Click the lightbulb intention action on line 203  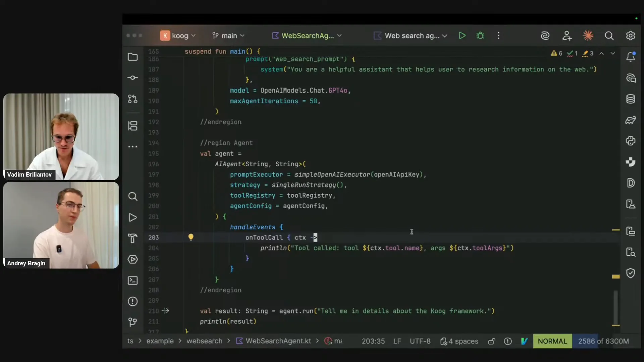click(x=191, y=237)
